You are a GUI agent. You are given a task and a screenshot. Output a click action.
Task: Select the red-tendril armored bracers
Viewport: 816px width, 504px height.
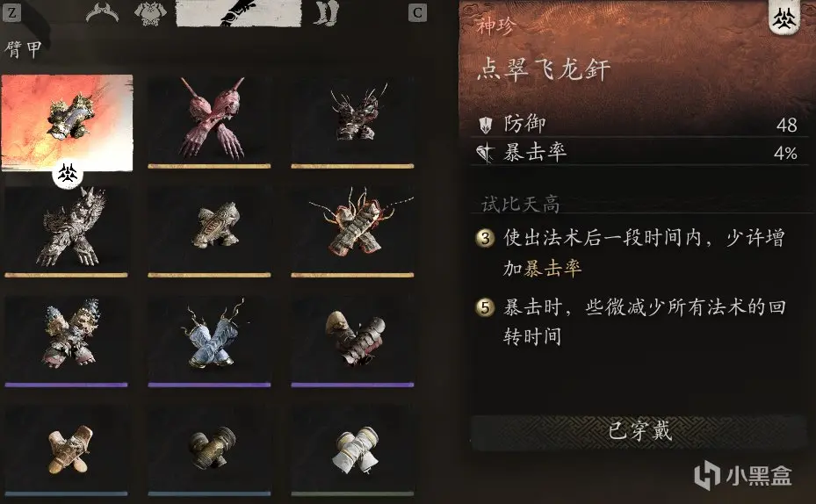352,232
